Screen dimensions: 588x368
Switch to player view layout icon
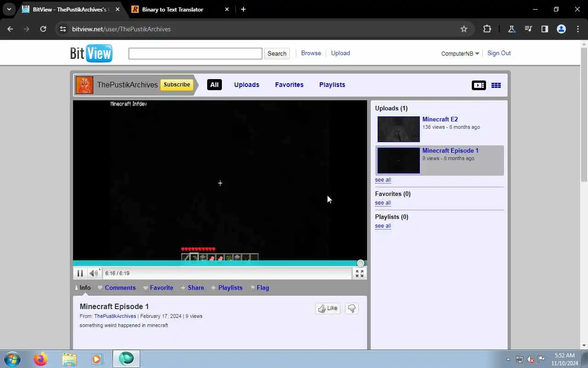point(479,85)
